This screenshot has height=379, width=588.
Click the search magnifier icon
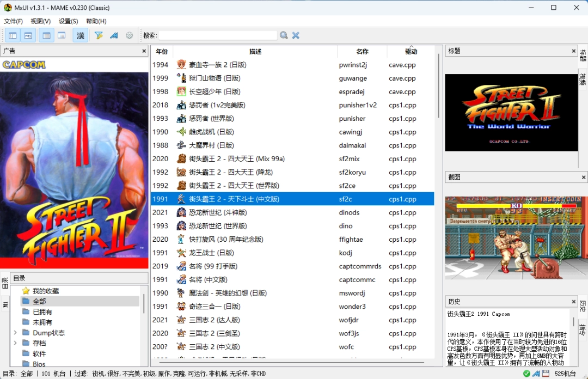[x=283, y=35]
